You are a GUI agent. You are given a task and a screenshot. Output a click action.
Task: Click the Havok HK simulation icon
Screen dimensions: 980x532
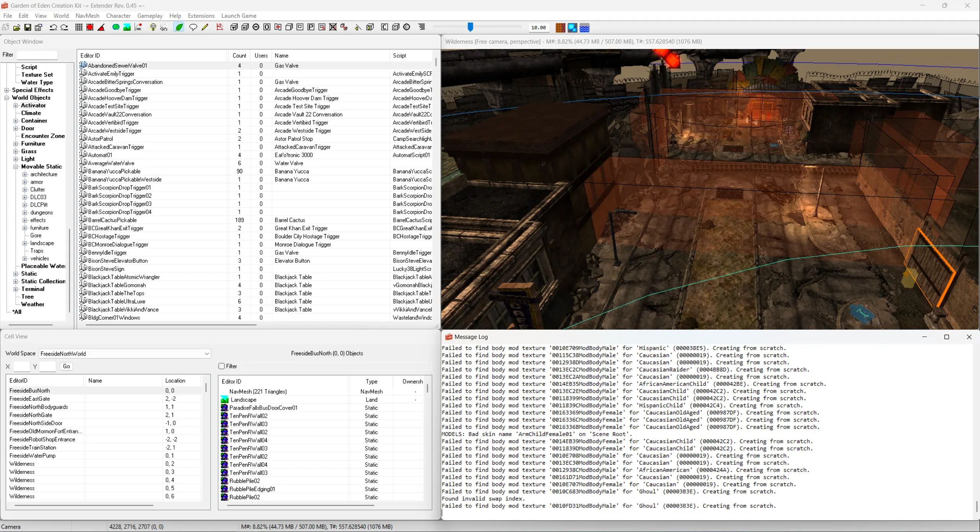pyautogui.click(x=138, y=28)
